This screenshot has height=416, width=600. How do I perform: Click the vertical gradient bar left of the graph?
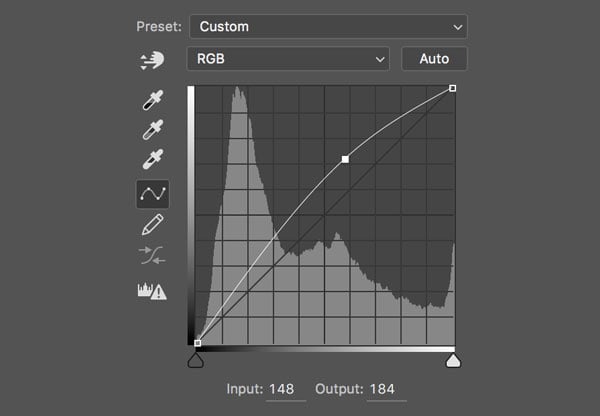190,215
